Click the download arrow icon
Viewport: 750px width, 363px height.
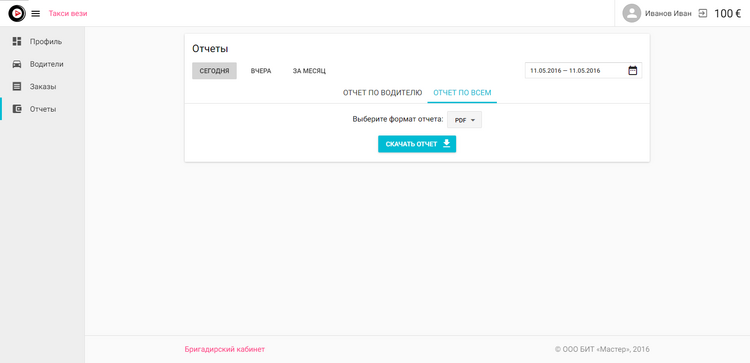pos(446,143)
